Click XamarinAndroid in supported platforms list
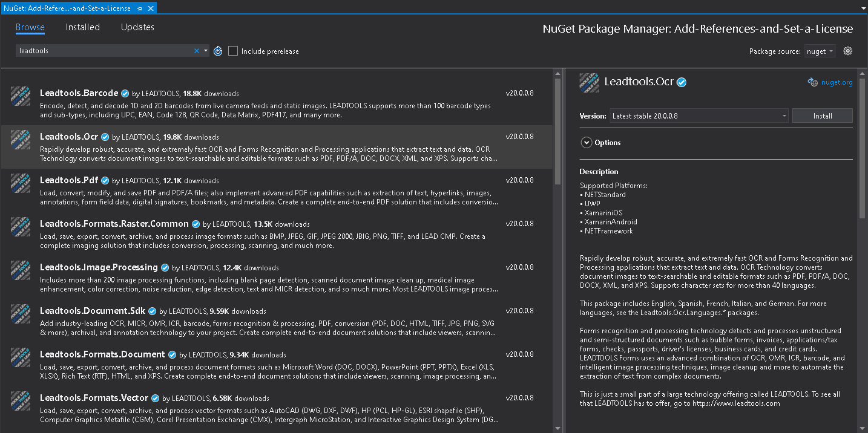Screen dimensions: 868x433 point(611,222)
